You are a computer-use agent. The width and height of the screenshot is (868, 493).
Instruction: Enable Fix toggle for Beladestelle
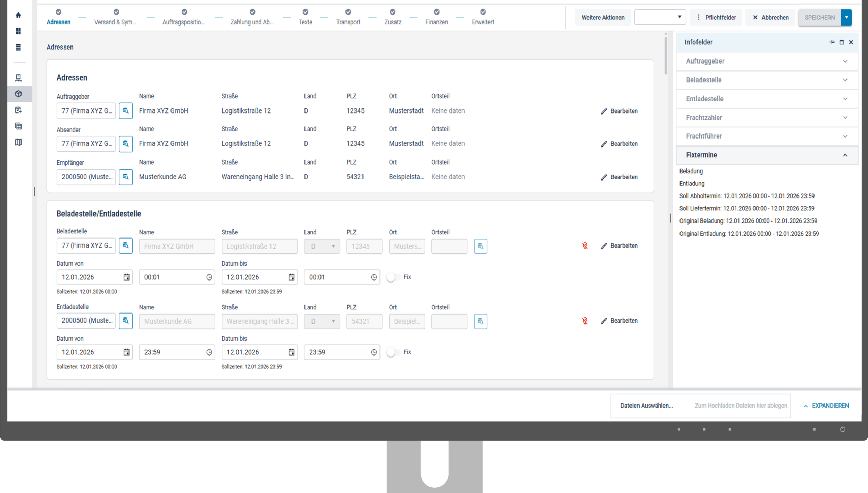coord(393,277)
